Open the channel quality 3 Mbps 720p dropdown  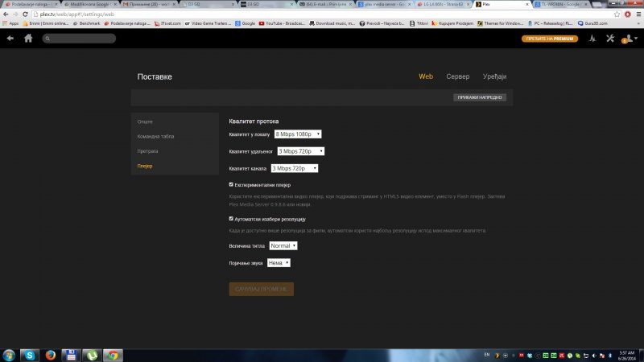[x=295, y=168]
